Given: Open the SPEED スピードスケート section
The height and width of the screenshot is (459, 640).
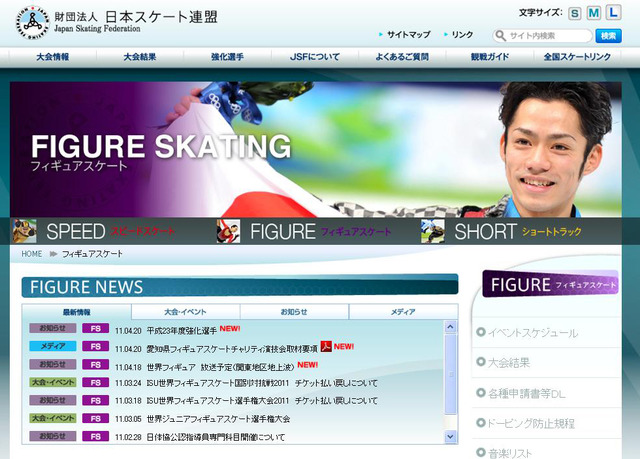Looking at the screenshot, I should click(x=110, y=231).
